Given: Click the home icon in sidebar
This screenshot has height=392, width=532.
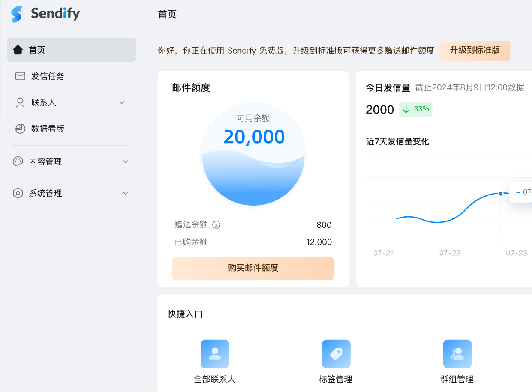Looking at the screenshot, I should pyautogui.click(x=18, y=50).
